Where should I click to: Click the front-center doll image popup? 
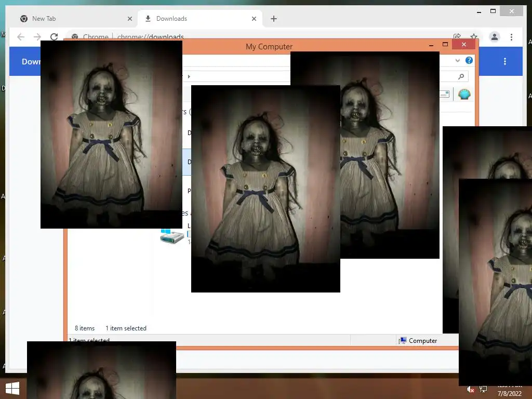(265, 189)
